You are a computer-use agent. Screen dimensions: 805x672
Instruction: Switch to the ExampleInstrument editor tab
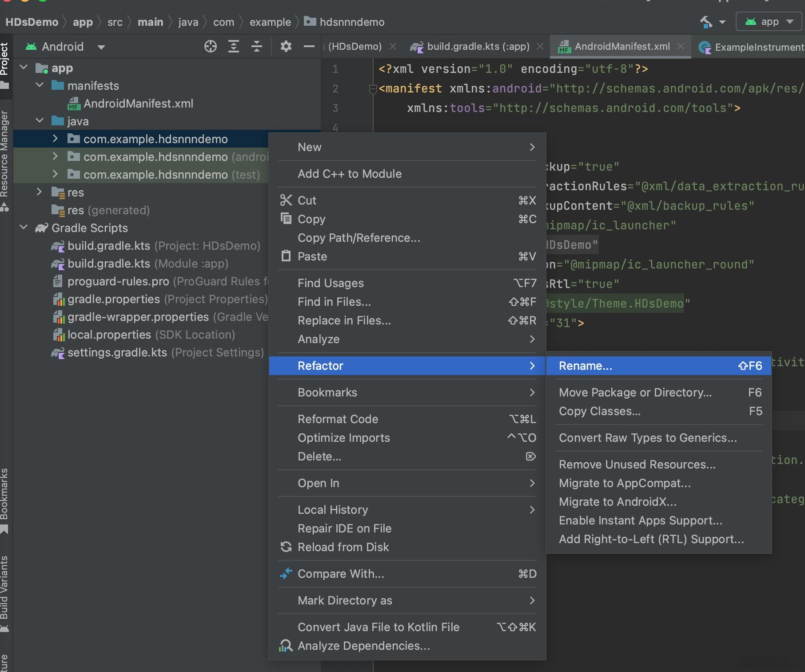[752, 47]
